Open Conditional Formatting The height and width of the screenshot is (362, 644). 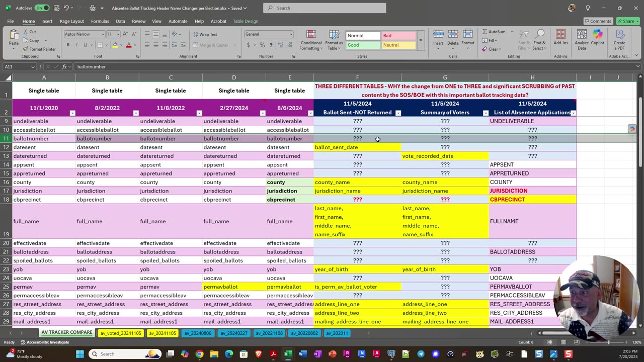[311, 40]
